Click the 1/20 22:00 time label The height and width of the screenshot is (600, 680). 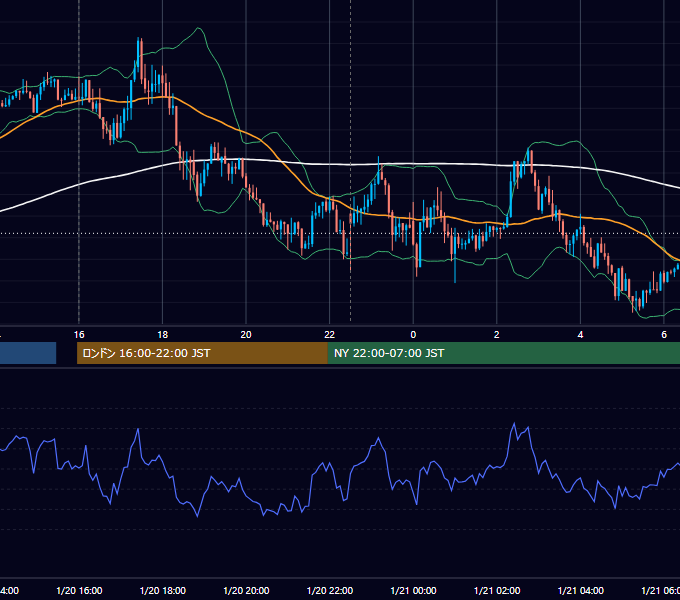tap(330, 590)
